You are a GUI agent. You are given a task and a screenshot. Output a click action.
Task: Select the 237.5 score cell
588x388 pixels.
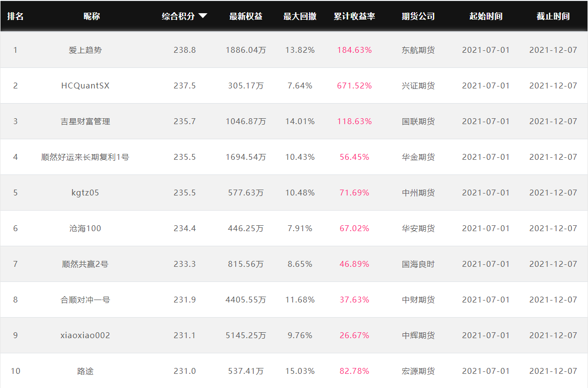(x=184, y=86)
